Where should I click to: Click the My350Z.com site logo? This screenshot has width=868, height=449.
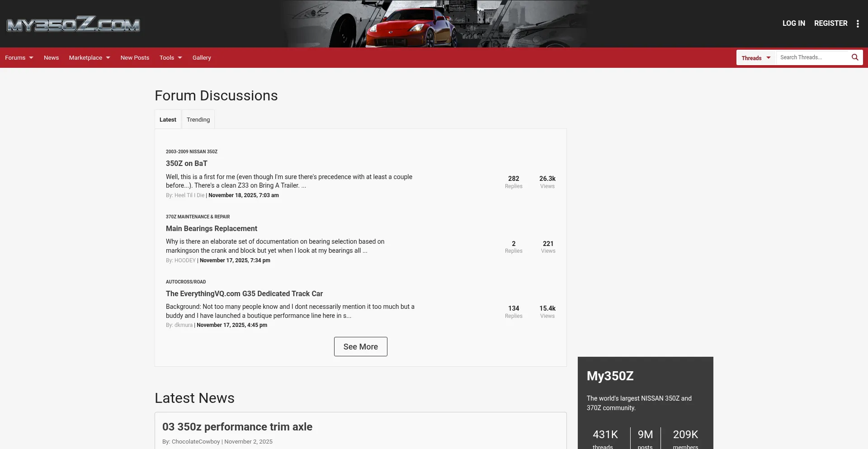[73, 24]
